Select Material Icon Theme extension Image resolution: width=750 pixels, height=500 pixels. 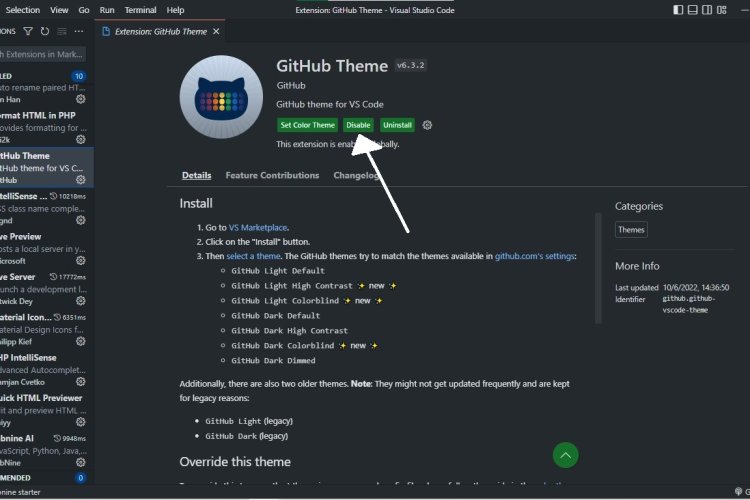point(45,329)
